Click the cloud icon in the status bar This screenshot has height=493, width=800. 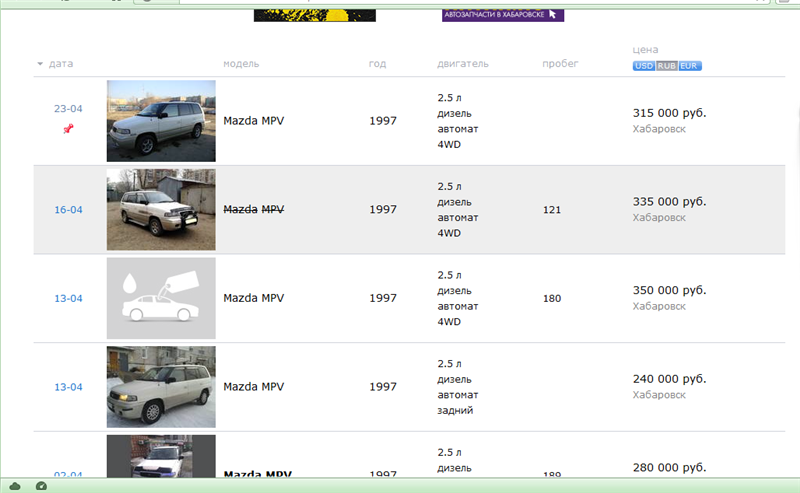15,486
